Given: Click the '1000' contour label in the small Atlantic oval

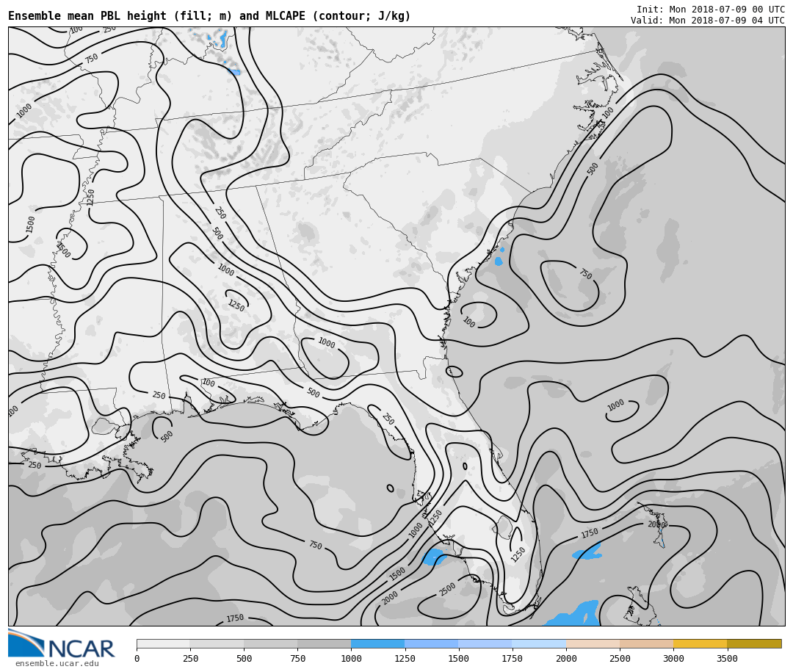Looking at the screenshot, I should [x=615, y=405].
